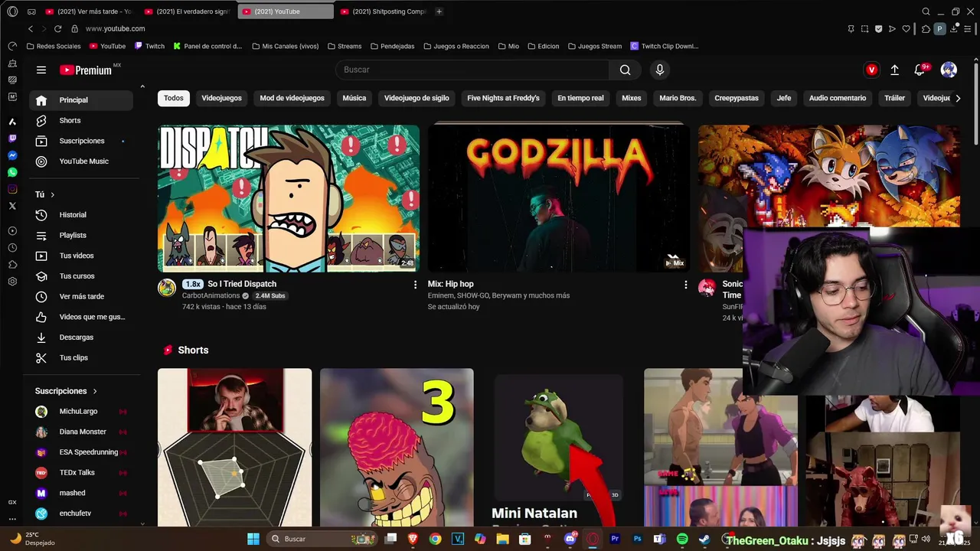This screenshot has height=551, width=980.
Task: Click the red V extension icon
Action: pos(871,70)
